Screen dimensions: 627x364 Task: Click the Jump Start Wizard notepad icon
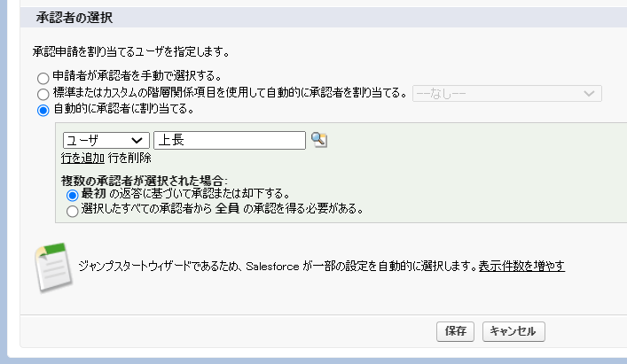(x=54, y=266)
